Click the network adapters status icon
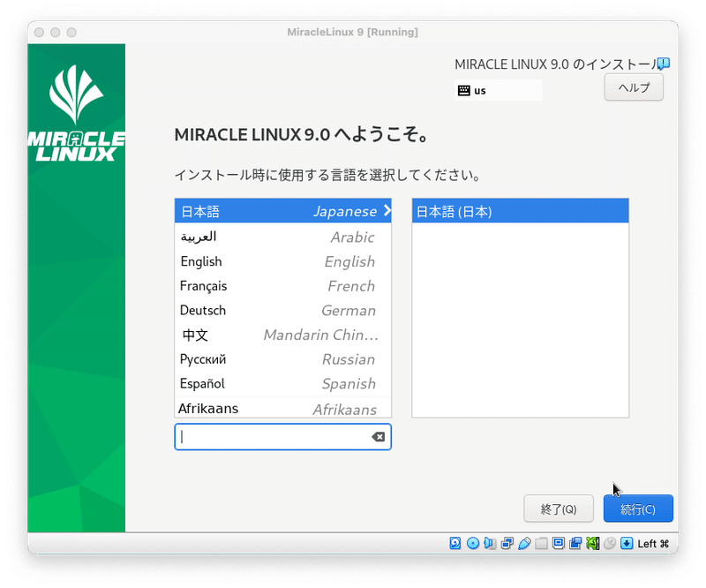706x588 pixels. click(x=507, y=543)
